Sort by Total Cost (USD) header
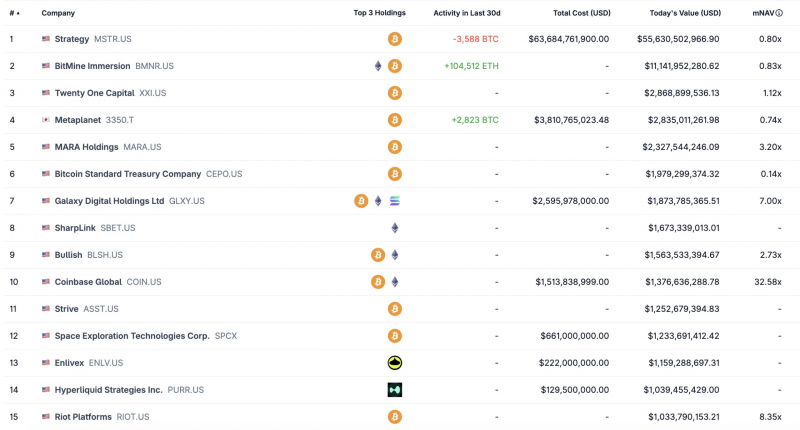 pyautogui.click(x=582, y=13)
